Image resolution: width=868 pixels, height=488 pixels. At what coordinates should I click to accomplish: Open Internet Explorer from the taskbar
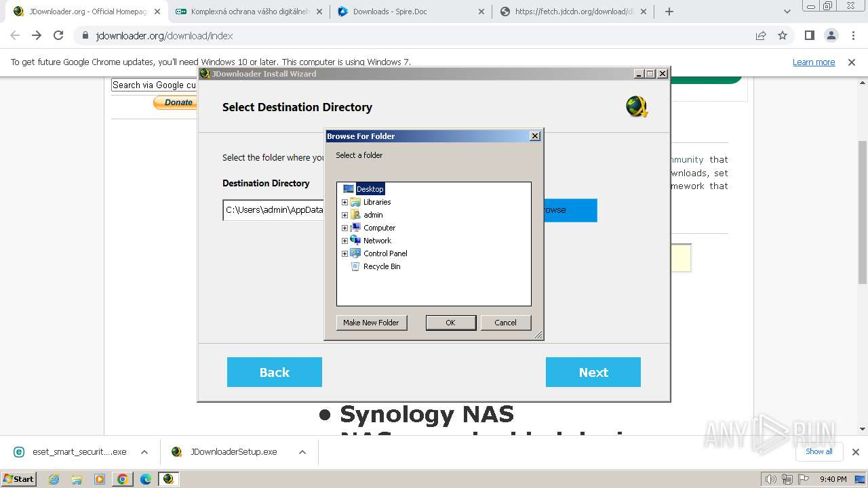click(54, 479)
